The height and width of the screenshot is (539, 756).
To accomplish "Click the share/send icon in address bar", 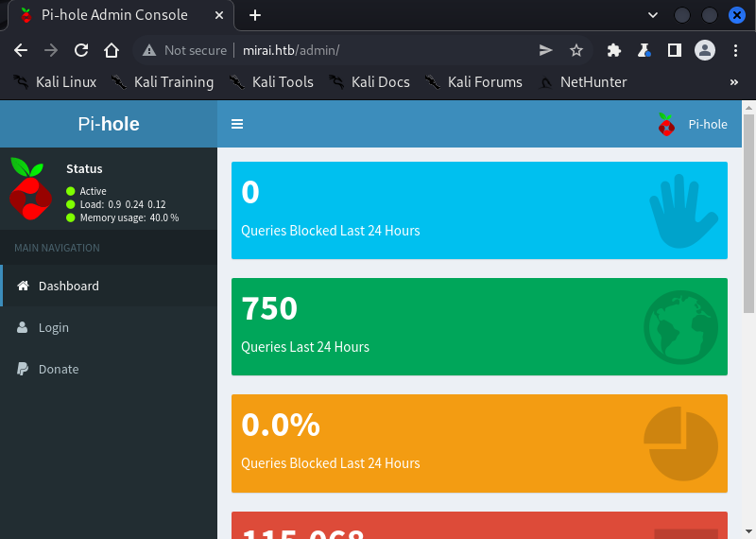I will coord(546,50).
